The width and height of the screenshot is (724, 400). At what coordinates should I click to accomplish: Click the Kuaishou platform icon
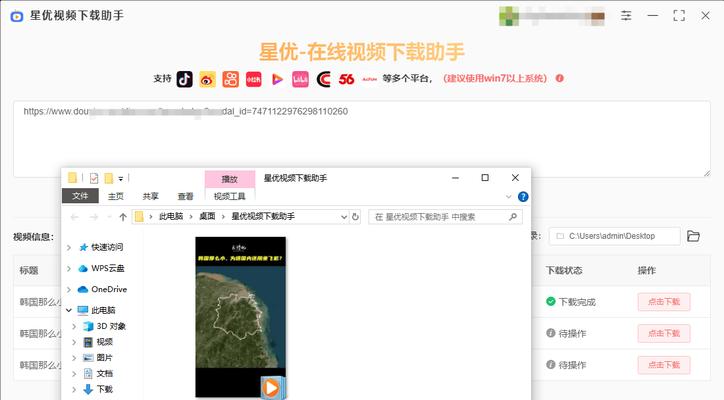(230, 79)
